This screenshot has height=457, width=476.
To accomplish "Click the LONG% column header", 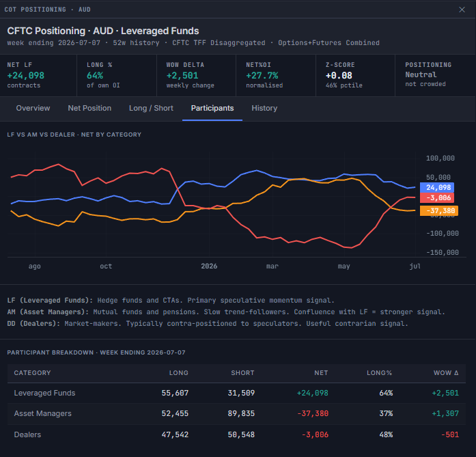I will point(379,372).
